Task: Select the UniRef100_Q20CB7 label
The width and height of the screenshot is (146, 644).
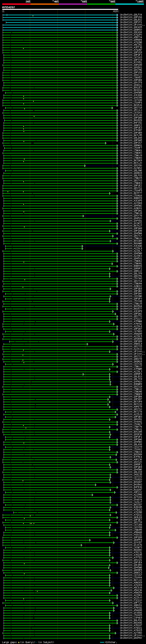Action: [x=131, y=542]
